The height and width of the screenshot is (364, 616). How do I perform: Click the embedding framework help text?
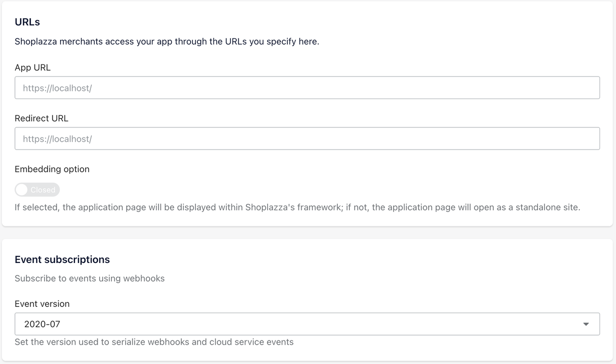click(x=297, y=208)
